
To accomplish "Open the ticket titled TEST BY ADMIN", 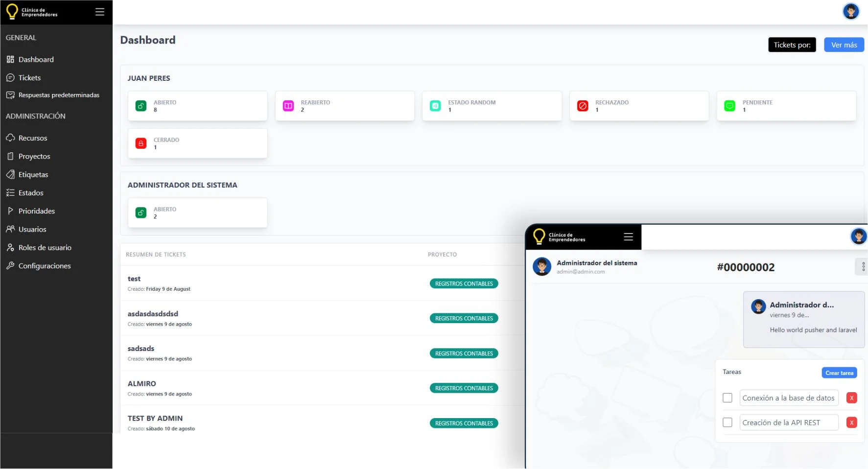I will coord(155,419).
